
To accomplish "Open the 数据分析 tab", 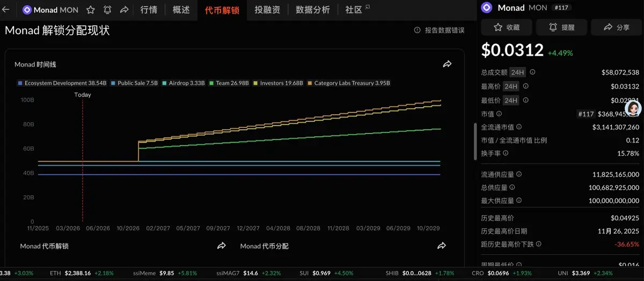I will click(x=313, y=10).
